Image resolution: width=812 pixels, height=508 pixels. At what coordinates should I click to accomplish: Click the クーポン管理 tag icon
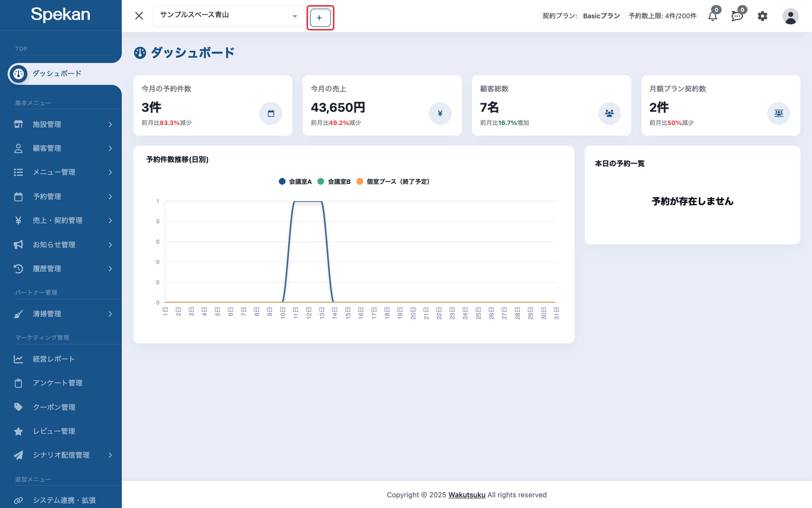point(18,407)
